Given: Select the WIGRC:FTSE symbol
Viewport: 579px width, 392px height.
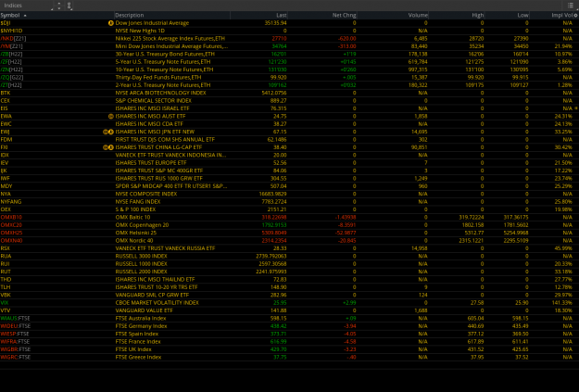Looking at the screenshot, I should [16, 358].
